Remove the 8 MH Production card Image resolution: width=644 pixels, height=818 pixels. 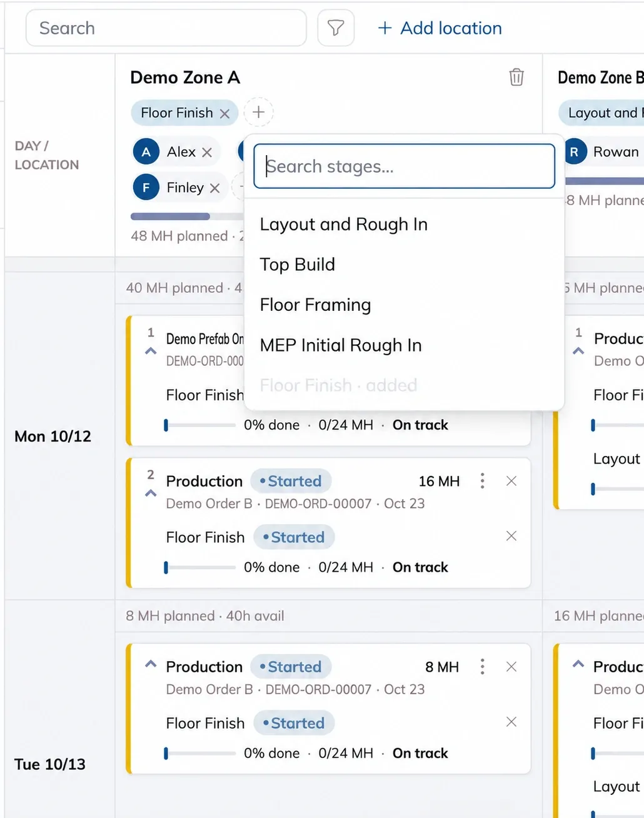coord(511,667)
